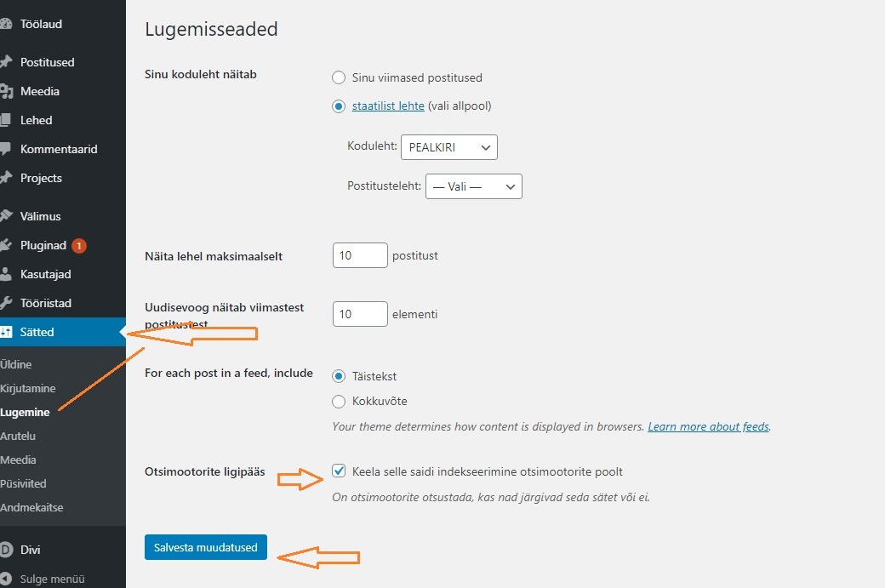This screenshot has height=588, width=885.
Task: Click the Salvesta muudatused button
Action: click(x=205, y=547)
